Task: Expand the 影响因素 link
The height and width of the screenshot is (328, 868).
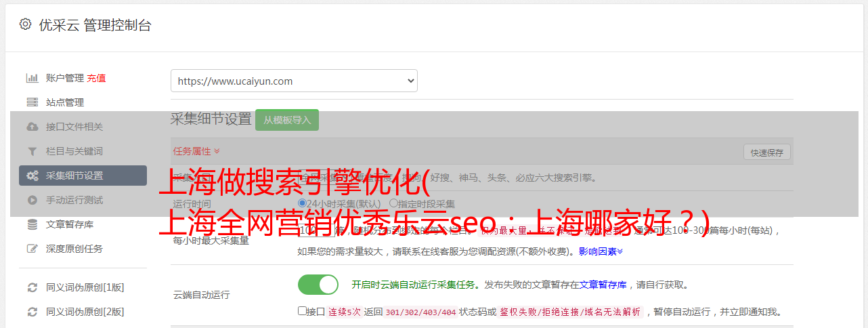Action: (x=601, y=251)
